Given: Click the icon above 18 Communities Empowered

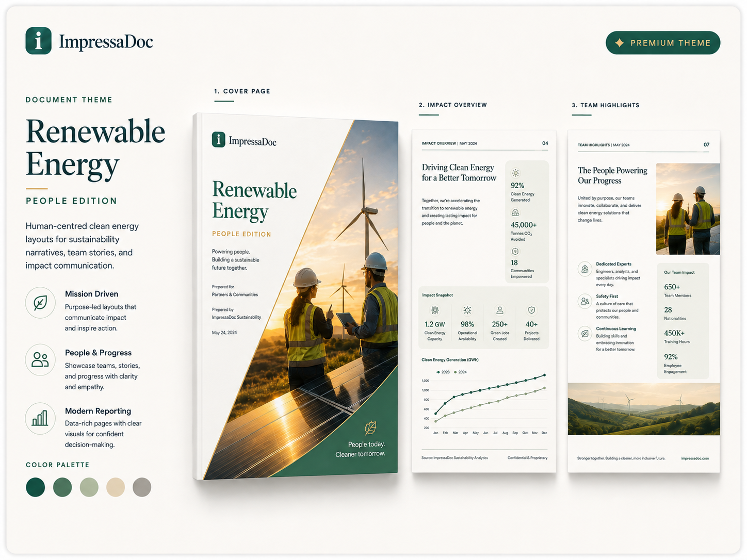Looking at the screenshot, I should [515, 252].
